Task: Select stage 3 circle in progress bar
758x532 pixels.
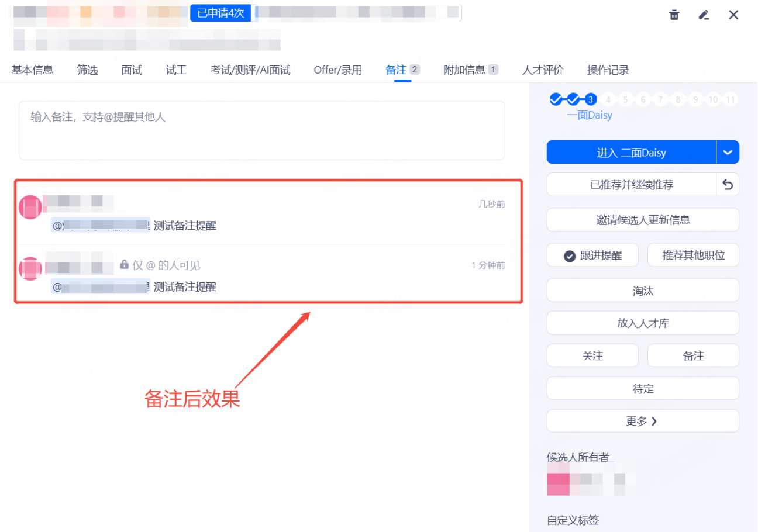Action: point(591,99)
